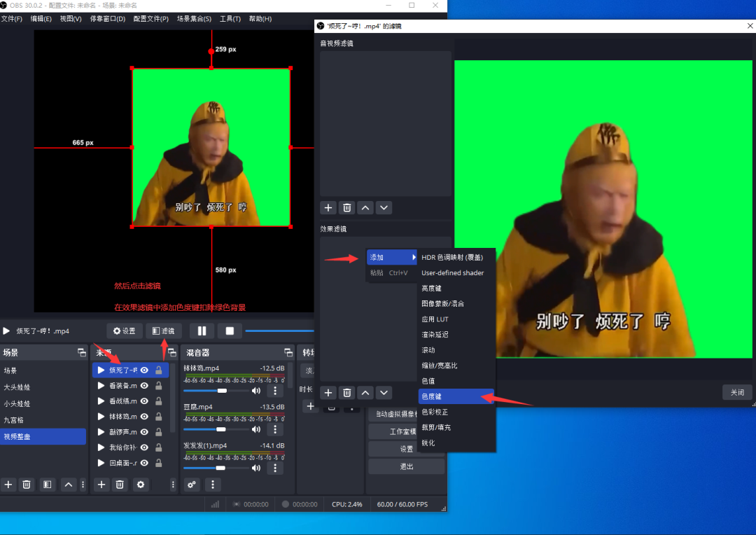Open the 工具(T) menu
The height and width of the screenshot is (535, 756).
(x=230, y=19)
